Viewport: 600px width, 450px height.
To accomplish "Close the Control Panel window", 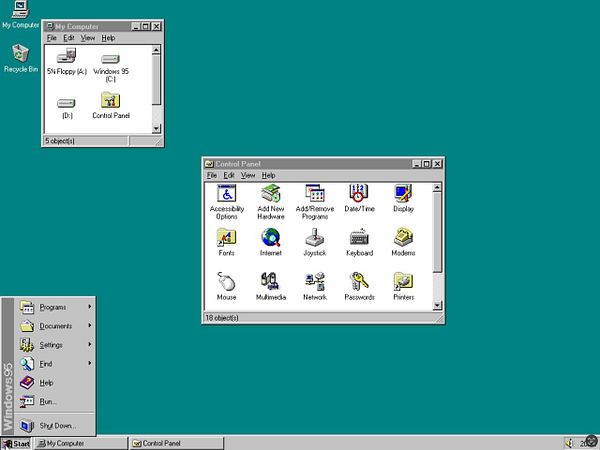I will tap(437, 164).
